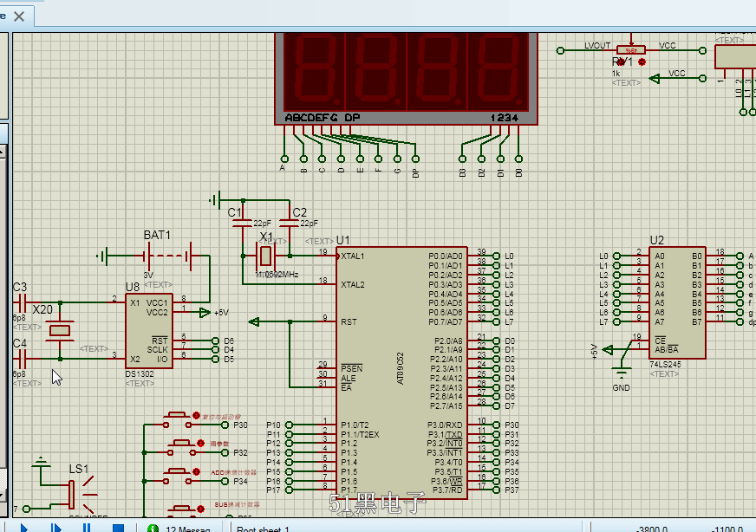Select the U2 74LS245 buffer chip
The width and height of the screenshot is (756, 532).
[x=677, y=303]
